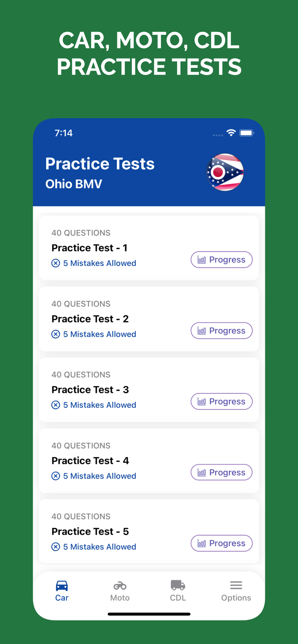
Task: Open Options via the hamburger icon
Action: pos(236,585)
